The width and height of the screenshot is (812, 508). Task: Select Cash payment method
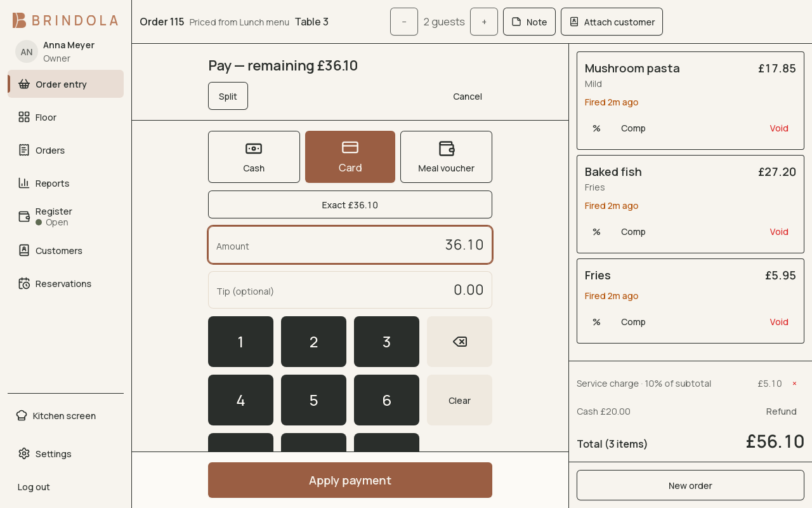point(254,157)
